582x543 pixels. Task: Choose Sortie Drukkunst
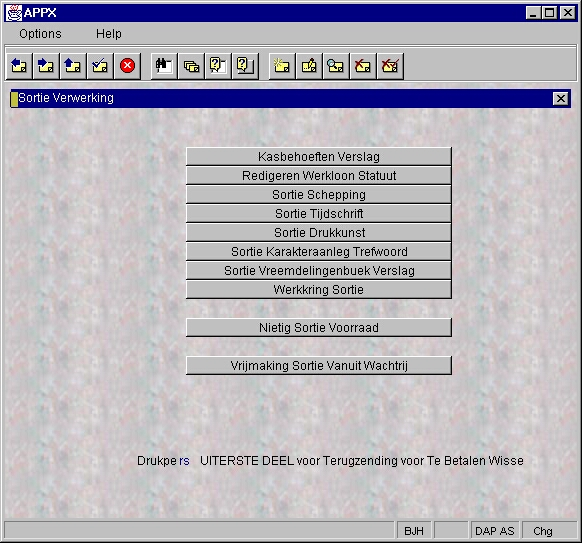tap(319, 232)
